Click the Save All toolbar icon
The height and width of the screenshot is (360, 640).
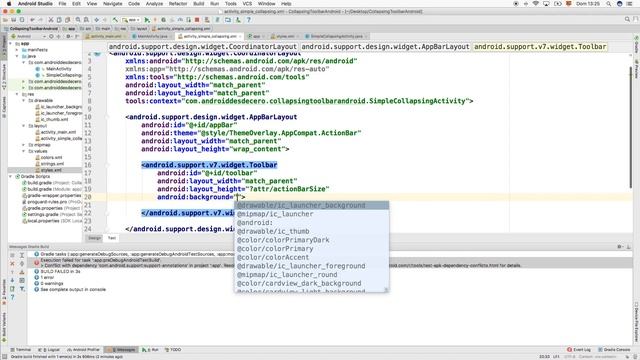pos(14,20)
